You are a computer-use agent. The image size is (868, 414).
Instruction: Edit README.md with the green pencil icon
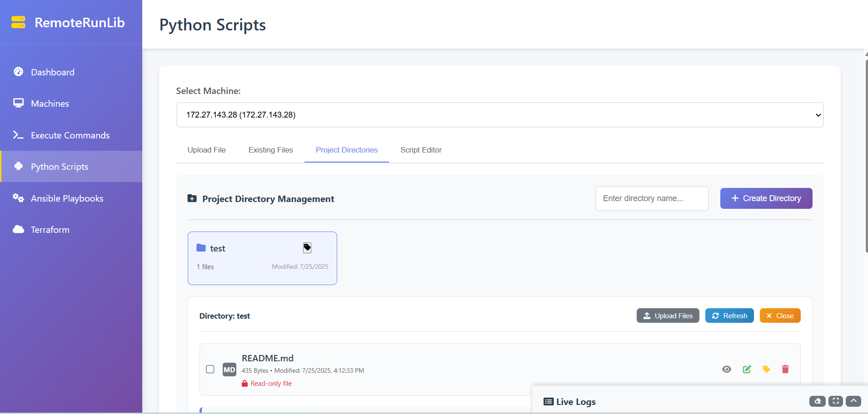tap(747, 369)
